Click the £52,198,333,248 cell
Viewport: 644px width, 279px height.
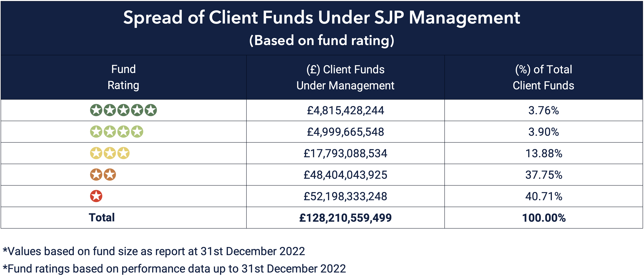click(345, 196)
